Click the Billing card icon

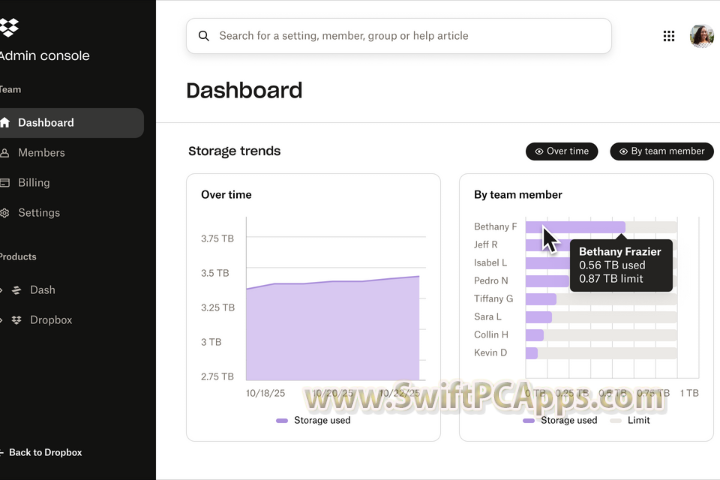[5, 183]
